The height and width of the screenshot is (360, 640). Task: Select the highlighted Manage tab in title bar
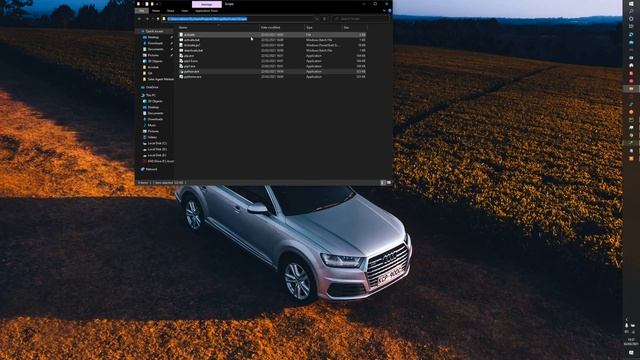[207, 4]
